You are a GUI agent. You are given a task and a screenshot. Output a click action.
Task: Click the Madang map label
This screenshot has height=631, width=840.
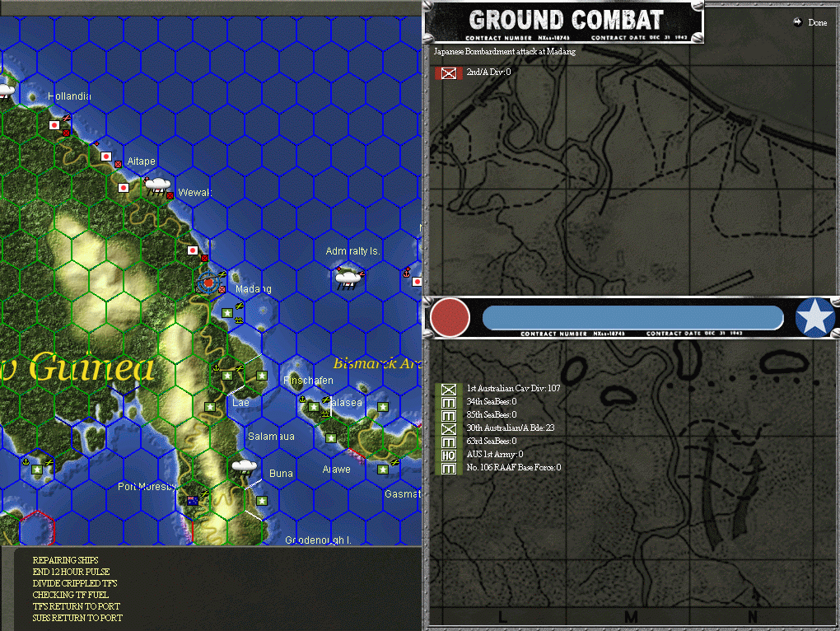254,289
